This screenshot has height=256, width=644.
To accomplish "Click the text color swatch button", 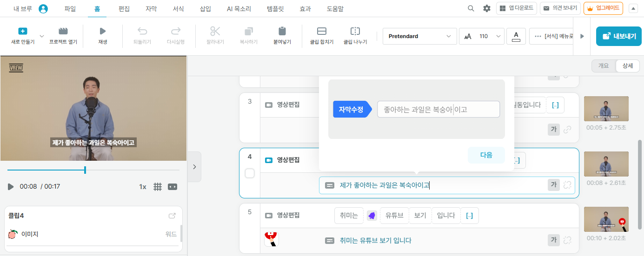I will [x=516, y=36].
